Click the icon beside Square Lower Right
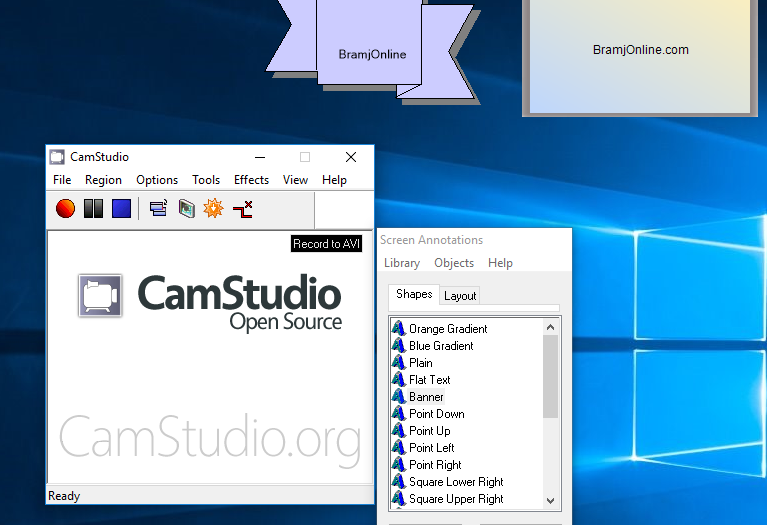This screenshot has width=767, height=525. click(399, 482)
